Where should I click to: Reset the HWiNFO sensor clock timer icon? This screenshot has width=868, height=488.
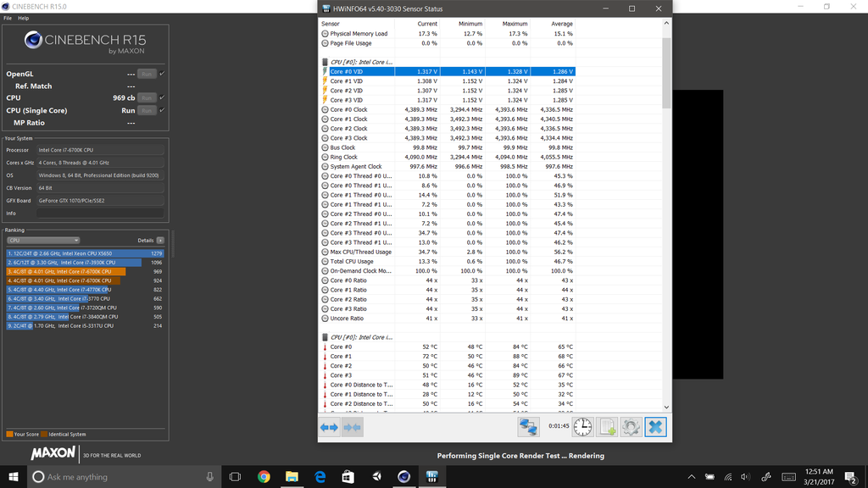(x=582, y=427)
